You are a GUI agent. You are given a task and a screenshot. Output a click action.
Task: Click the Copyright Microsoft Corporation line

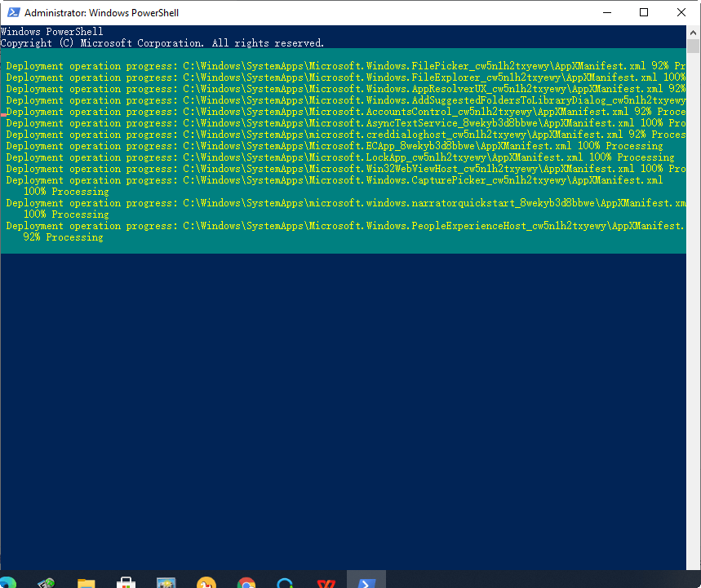coord(162,42)
